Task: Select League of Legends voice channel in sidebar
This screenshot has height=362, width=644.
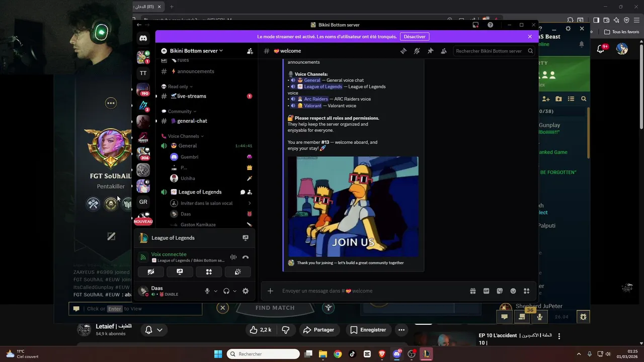Action: (x=200, y=192)
